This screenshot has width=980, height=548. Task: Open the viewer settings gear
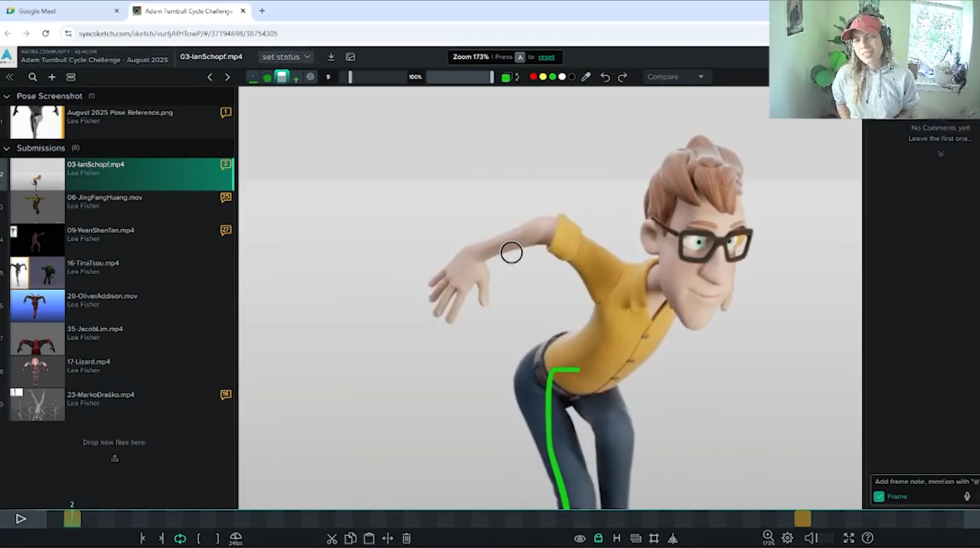[787, 539]
